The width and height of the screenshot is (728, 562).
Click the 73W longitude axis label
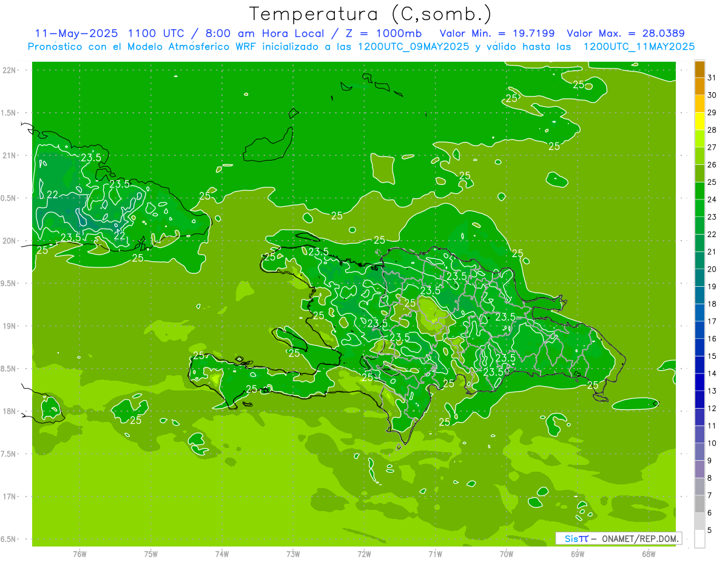coord(293,554)
